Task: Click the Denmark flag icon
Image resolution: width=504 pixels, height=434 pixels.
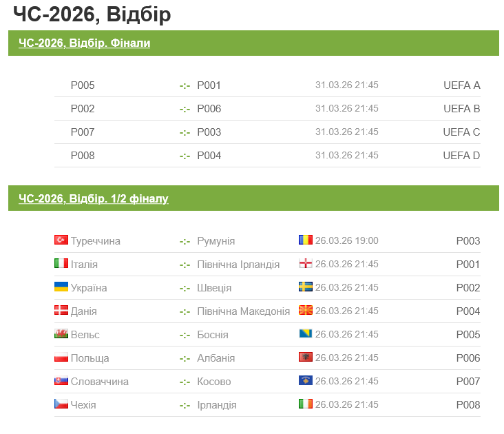Action: coord(61,311)
